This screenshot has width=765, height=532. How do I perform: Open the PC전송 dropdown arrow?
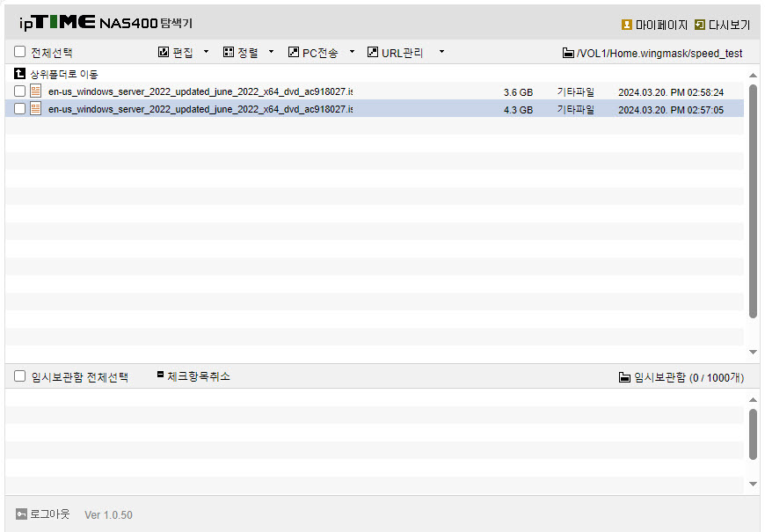[x=352, y=51]
